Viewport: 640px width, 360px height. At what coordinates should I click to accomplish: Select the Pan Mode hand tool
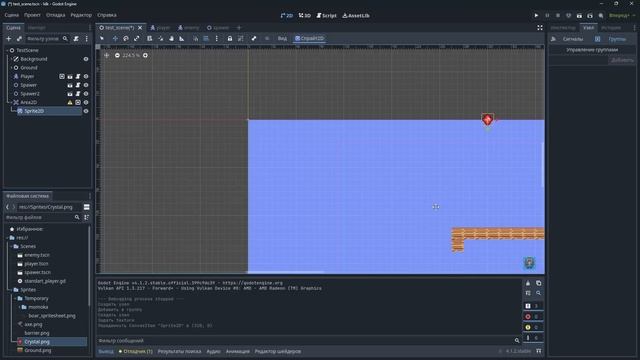click(x=171, y=38)
